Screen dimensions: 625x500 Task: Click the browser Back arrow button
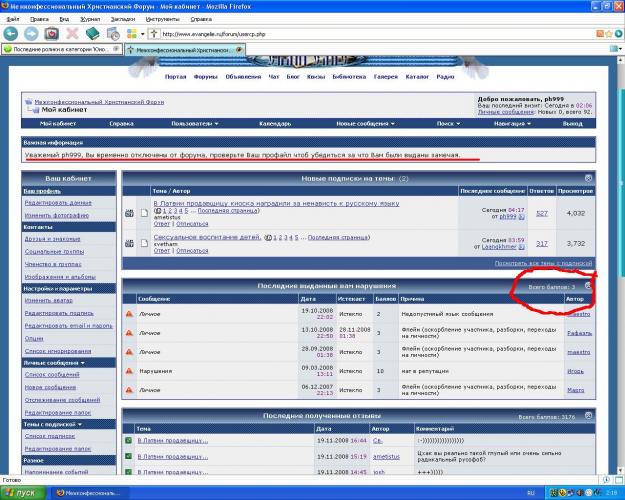tap(11, 33)
